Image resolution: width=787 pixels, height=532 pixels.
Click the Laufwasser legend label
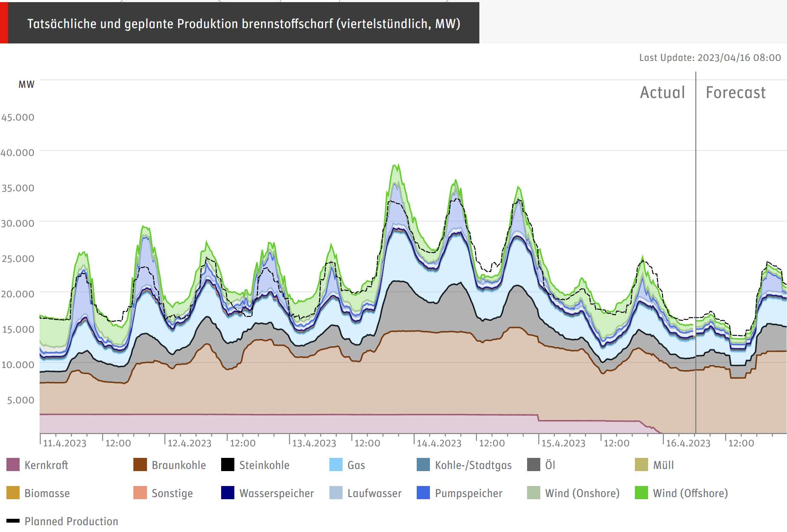pos(375,493)
